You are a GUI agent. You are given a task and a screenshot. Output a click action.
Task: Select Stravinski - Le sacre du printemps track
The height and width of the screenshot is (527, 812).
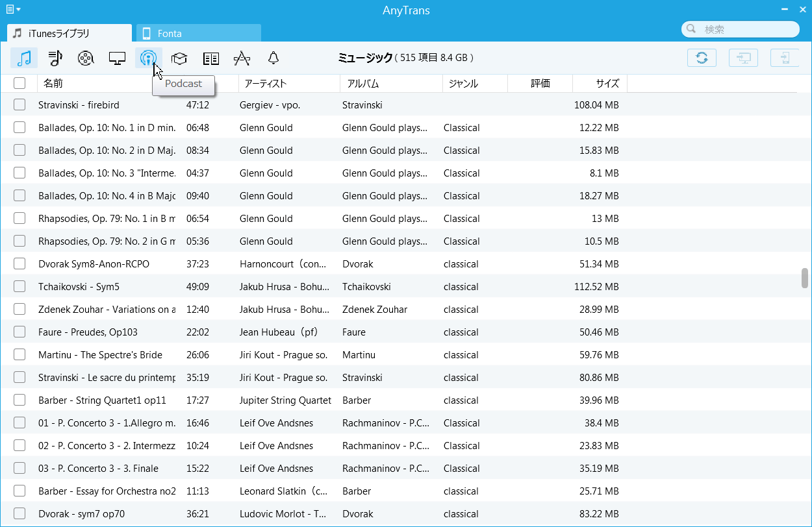(x=107, y=377)
